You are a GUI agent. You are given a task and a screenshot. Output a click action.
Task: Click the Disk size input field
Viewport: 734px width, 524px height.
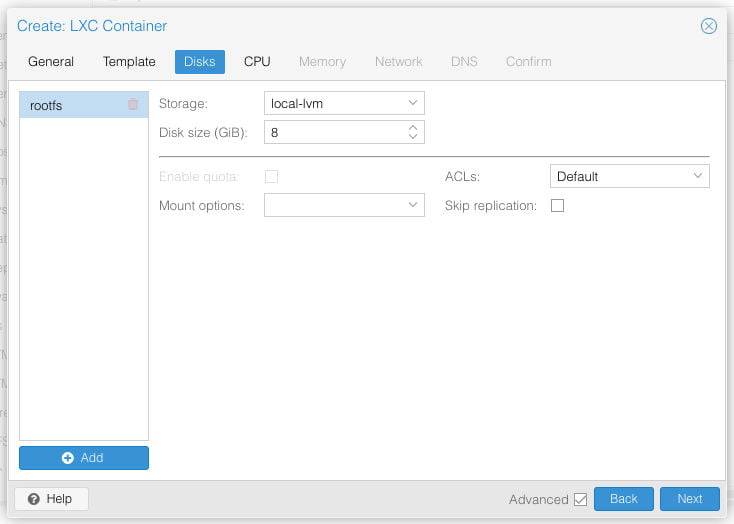335,132
